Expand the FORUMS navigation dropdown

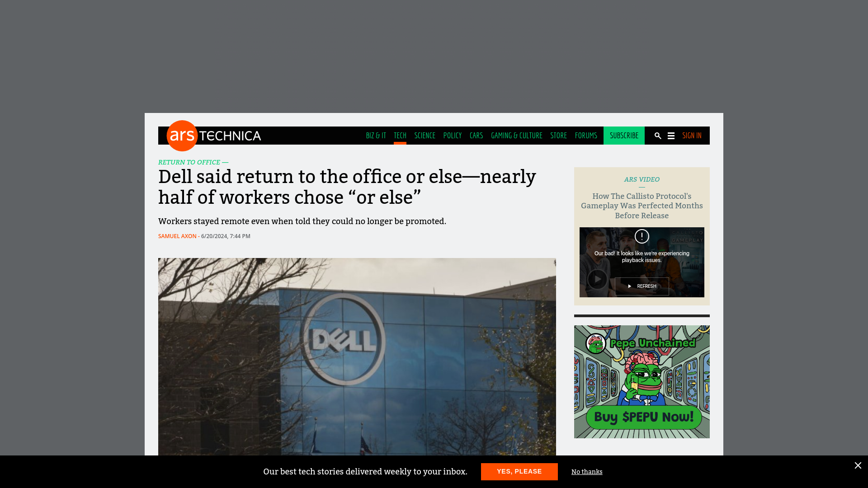tap(586, 135)
